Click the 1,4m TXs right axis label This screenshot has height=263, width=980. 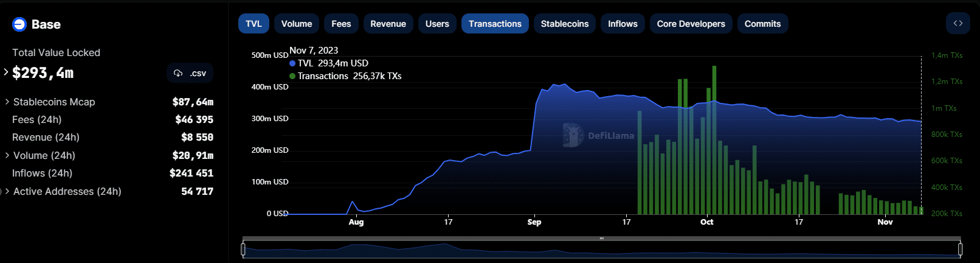pos(947,55)
